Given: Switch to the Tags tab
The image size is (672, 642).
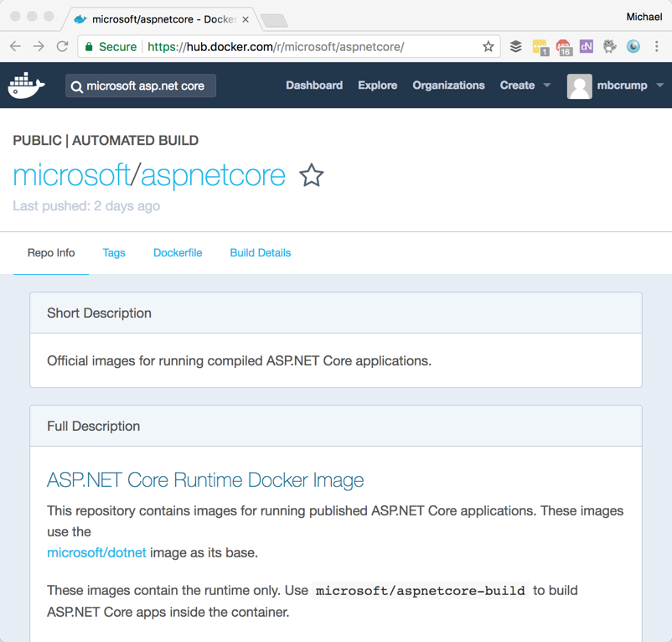Looking at the screenshot, I should pos(114,253).
